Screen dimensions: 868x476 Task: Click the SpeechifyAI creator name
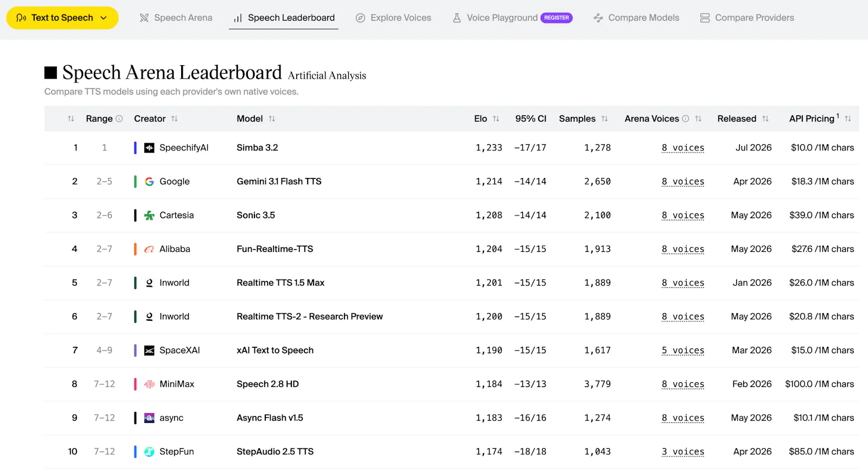click(184, 148)
